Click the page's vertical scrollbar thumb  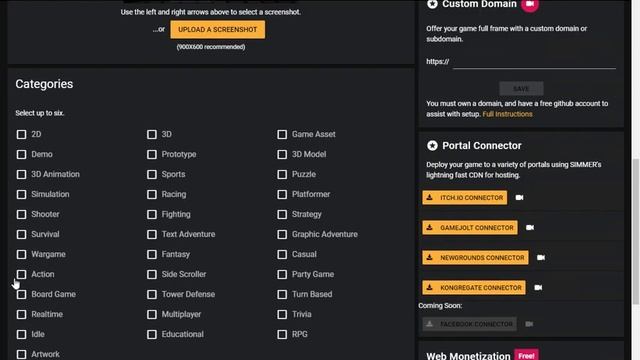636,231
